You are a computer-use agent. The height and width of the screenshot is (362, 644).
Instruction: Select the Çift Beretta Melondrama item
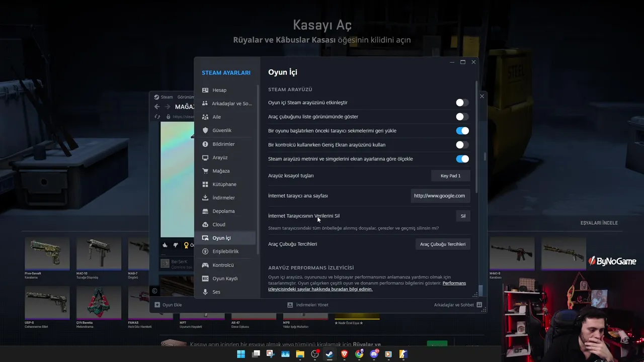coord(99,303)
